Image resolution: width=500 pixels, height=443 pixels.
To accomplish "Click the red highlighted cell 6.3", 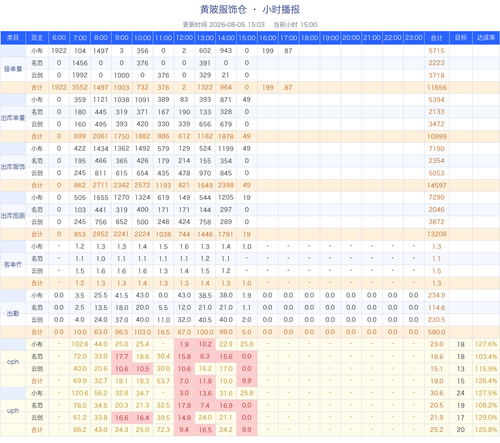I will (205, 356).
